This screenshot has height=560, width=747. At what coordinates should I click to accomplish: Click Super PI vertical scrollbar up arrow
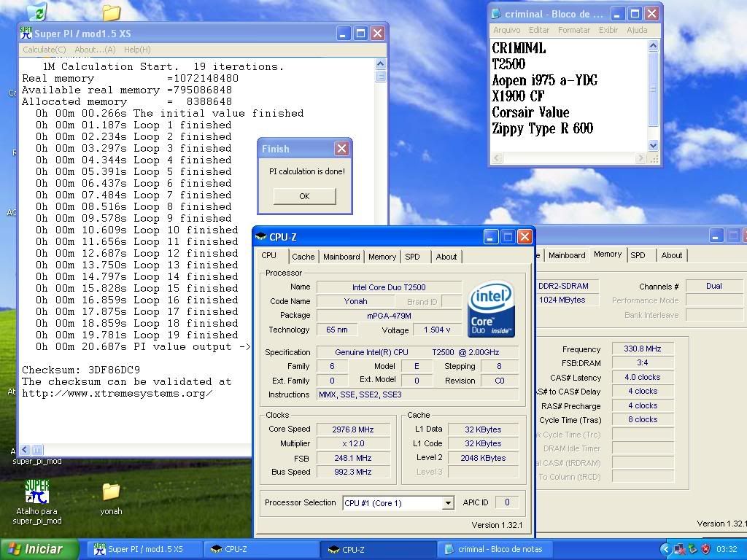380,64
